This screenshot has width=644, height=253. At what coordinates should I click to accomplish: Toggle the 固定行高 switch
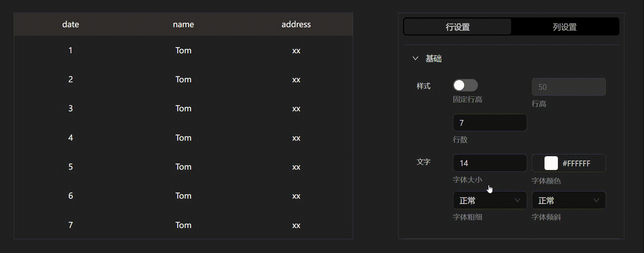[465, 85]
